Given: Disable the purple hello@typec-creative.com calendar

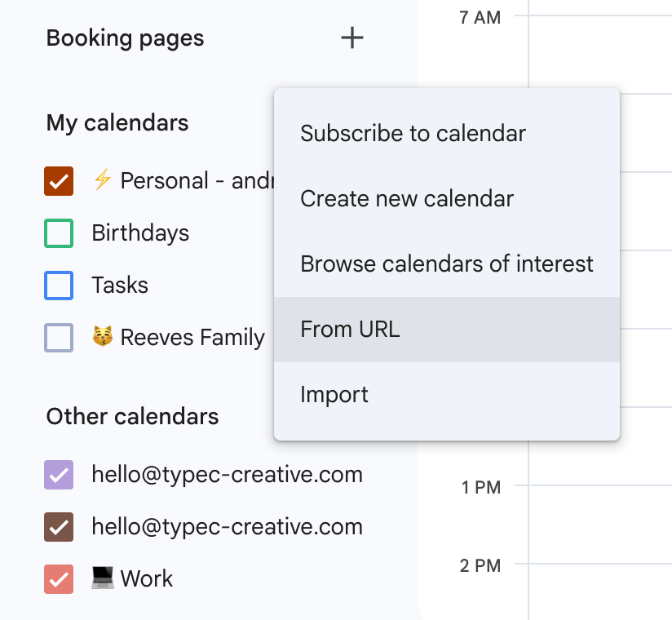Looking at the screenshot, I should (58, 474).
